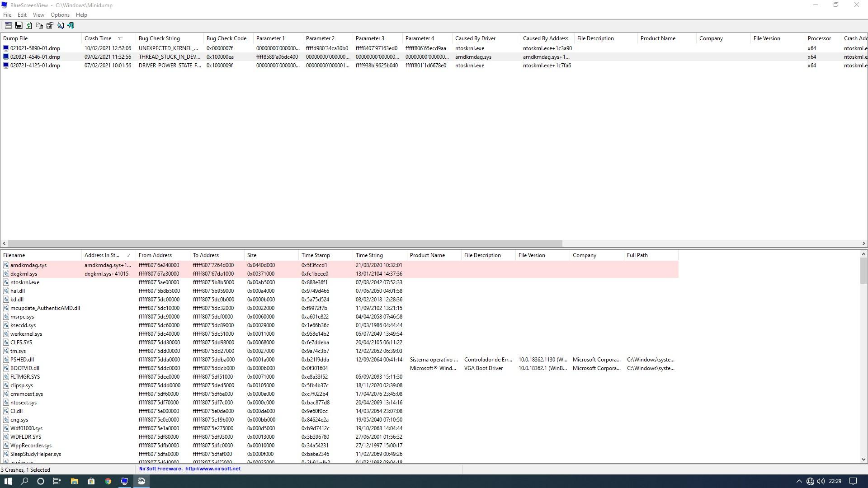
Task: Click Full Path column header
Action: coord(651,255)
